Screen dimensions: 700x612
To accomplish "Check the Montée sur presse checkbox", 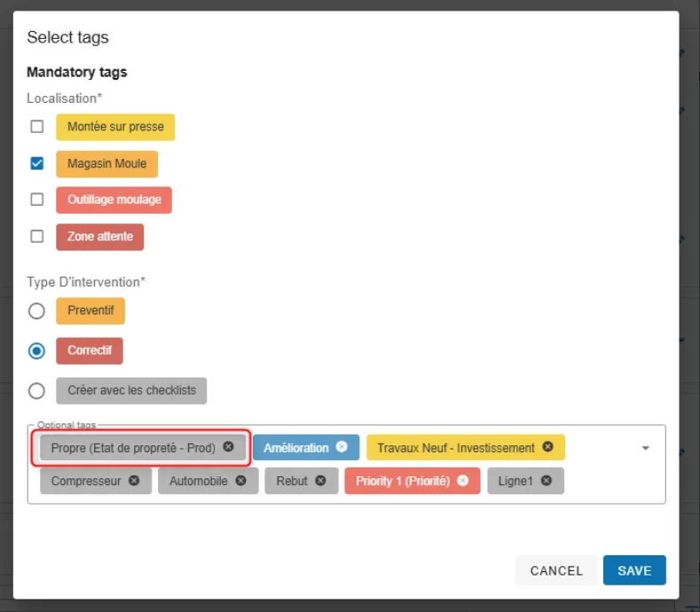I will click(37, 127).
